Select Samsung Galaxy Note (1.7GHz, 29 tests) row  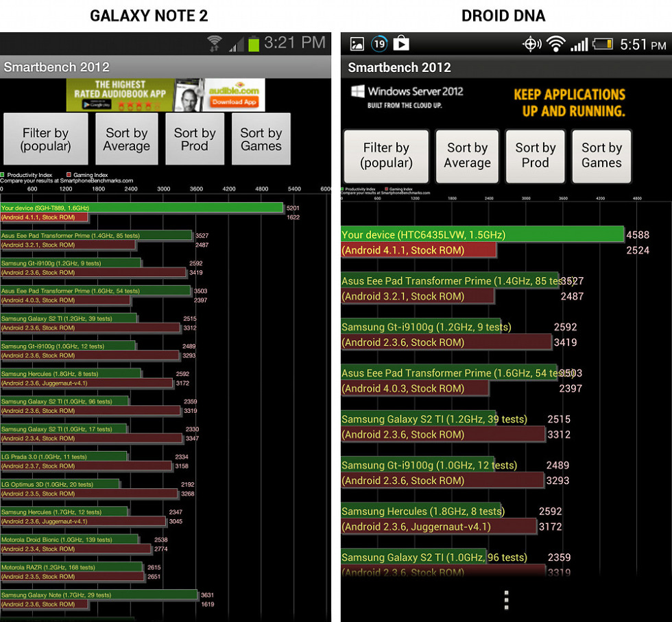pyautogui.click(x=99, y=599)
